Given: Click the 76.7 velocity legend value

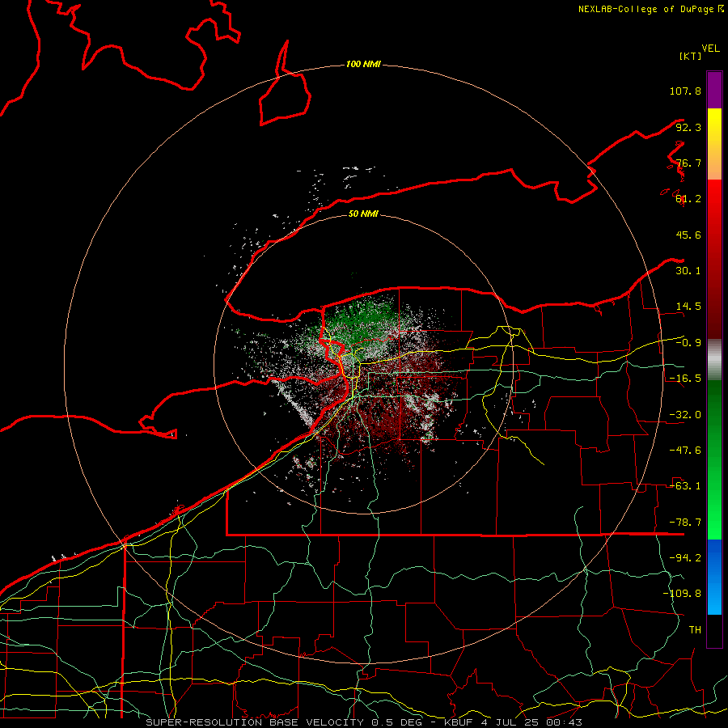Looking at the screenshot, I should tap(688, 163).
